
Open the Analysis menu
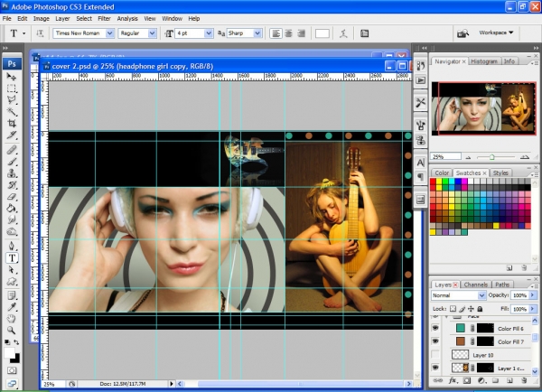[x=127, y=18]
